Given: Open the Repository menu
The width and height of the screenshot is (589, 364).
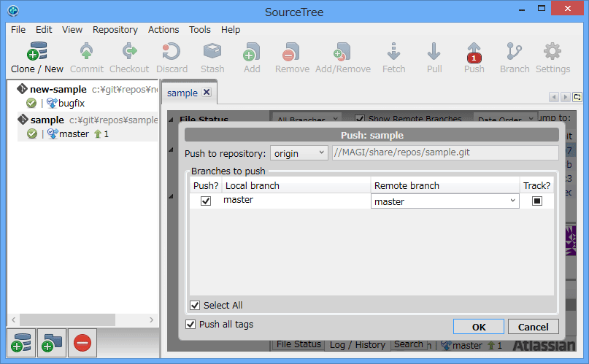Looking at the screenshot, I should pyautogui.click(x=115, y=30).
